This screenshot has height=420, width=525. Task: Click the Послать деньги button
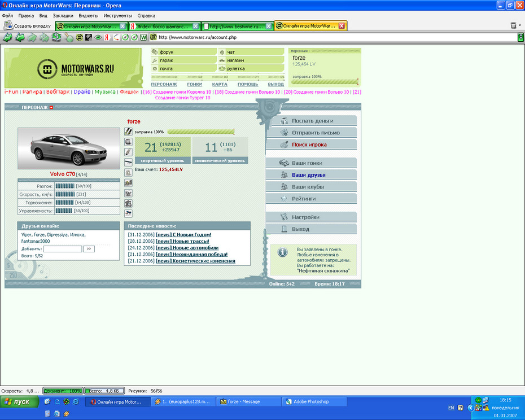(312, 121)
